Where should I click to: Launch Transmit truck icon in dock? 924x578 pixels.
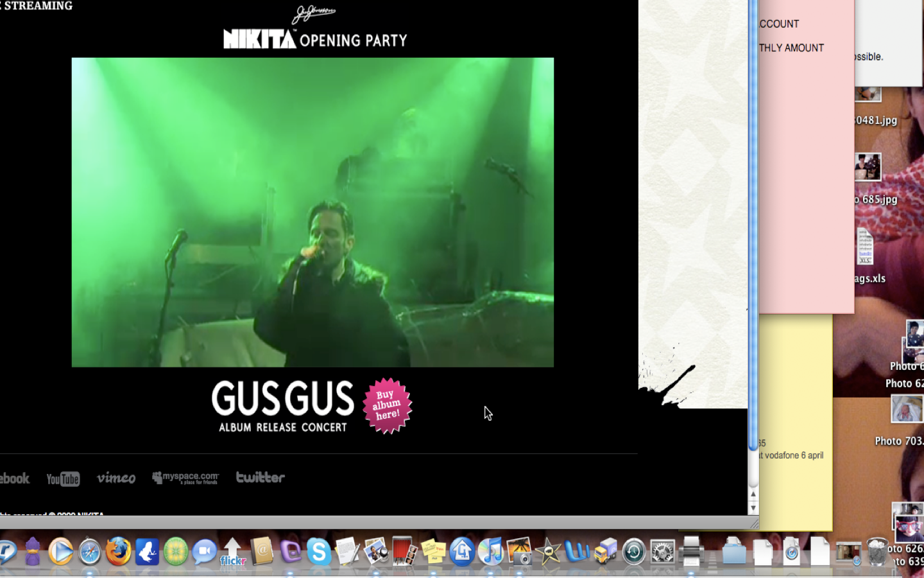tap(605, 552)
